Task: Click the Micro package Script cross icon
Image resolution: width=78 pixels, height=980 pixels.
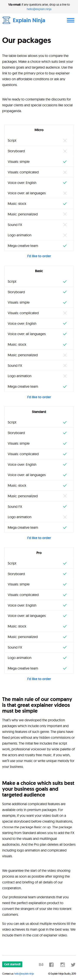Action: [x=65, y=140]
